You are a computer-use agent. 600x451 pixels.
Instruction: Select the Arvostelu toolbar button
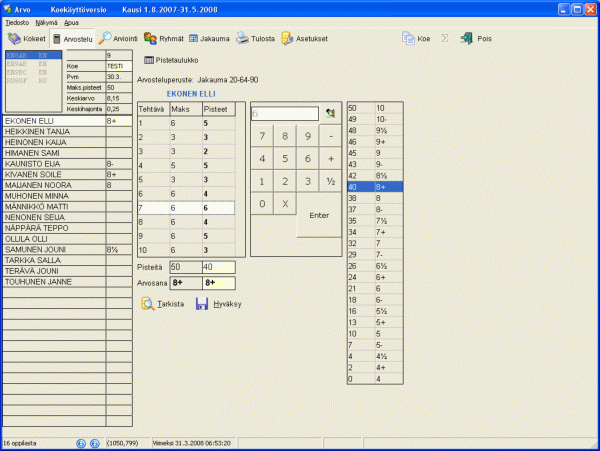pyautogui.click(x=73, y=39)
